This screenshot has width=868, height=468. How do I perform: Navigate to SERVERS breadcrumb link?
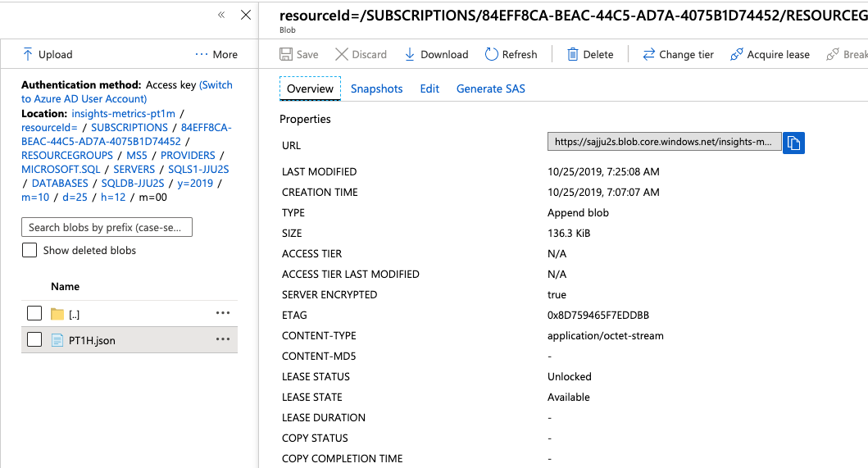click(x=134, y=169)
